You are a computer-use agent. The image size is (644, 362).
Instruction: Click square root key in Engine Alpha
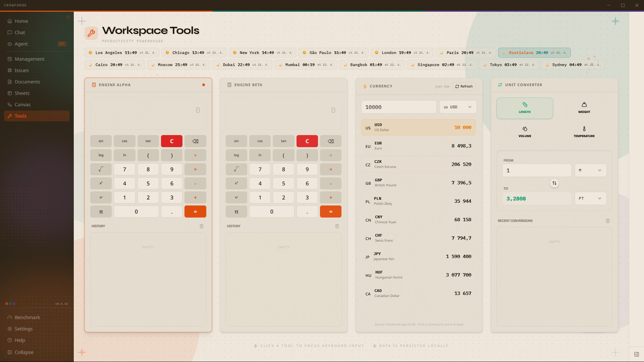101,169
